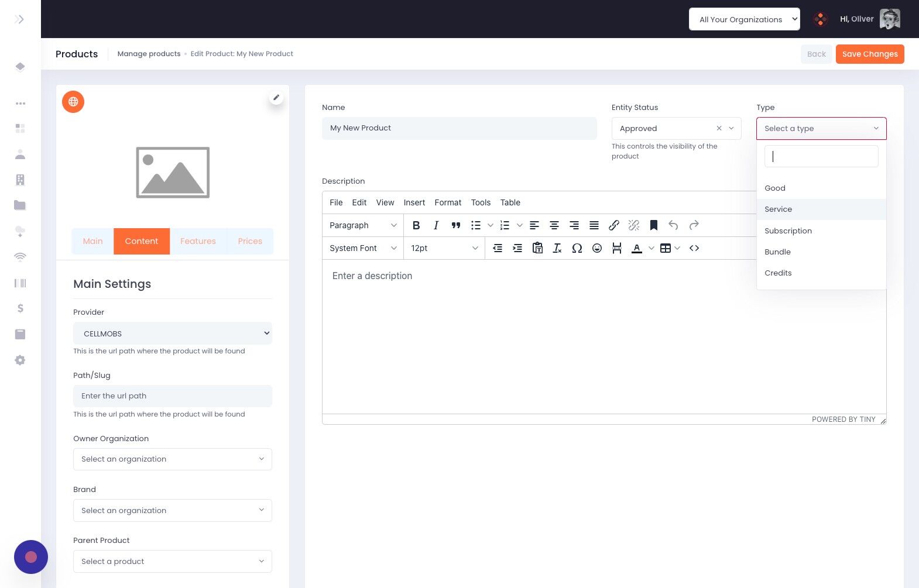The image size is (919, 588).
Task: Insert a blockquote using the quote icon
Action: point(456,225)
